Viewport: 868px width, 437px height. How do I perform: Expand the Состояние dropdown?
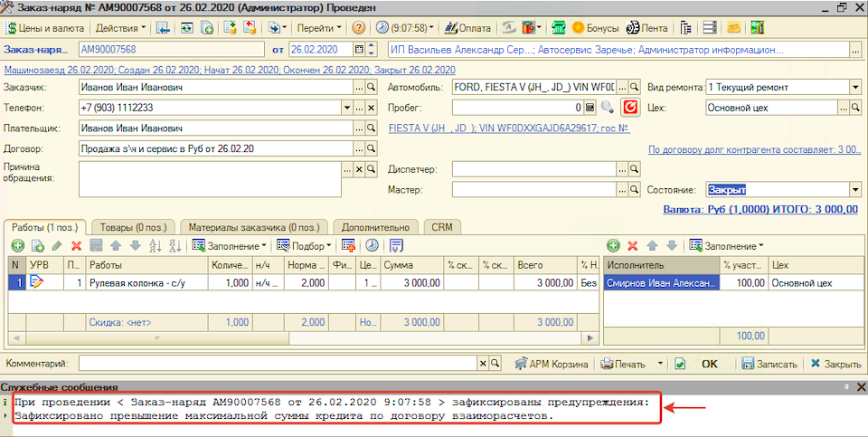pyautogui.click(x=854, y=190)
